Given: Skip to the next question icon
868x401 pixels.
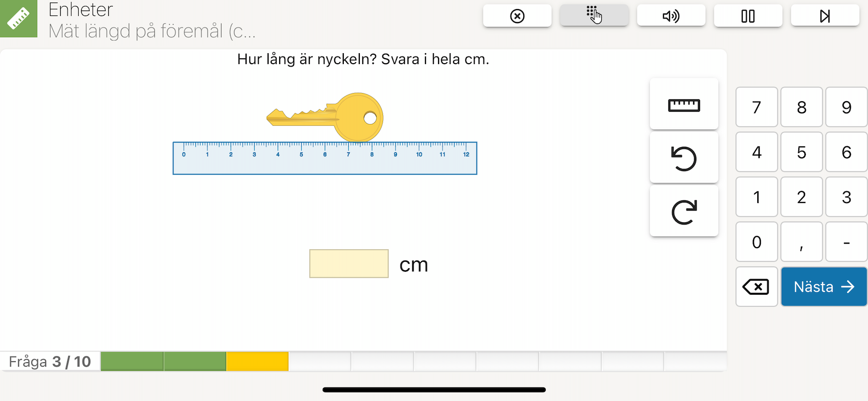Looking at the screenshot, I should [x=825, y=16].
